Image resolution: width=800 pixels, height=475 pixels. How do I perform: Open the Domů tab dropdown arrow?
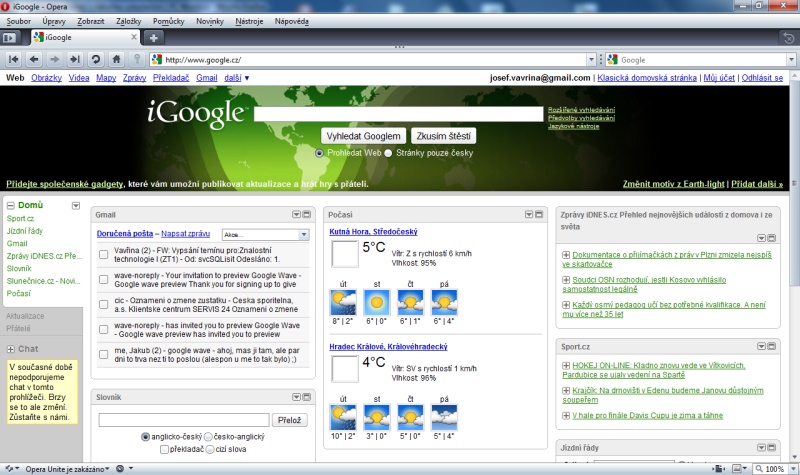pyautogui.click(x=76, y=206)
